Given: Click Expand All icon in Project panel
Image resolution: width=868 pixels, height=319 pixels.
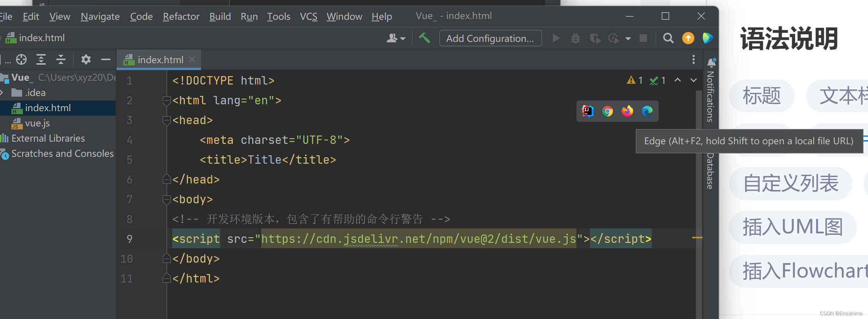Looking at the screenshot, I should pos(41,59).
